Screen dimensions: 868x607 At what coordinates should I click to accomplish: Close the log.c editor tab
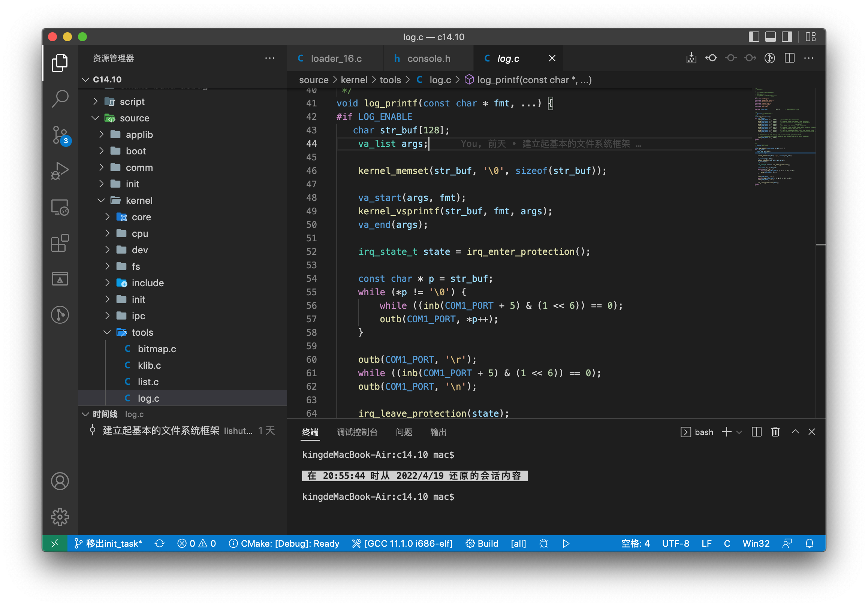click(x=552, y=58)
